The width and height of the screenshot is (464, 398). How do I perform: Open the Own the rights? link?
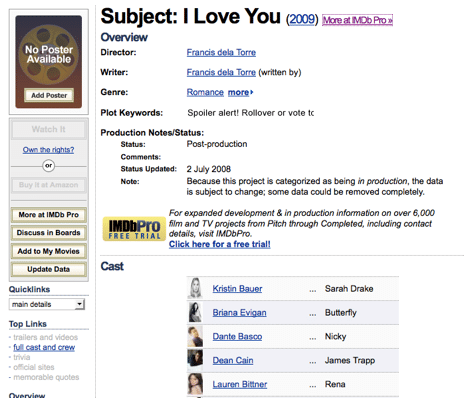(48, 150)
